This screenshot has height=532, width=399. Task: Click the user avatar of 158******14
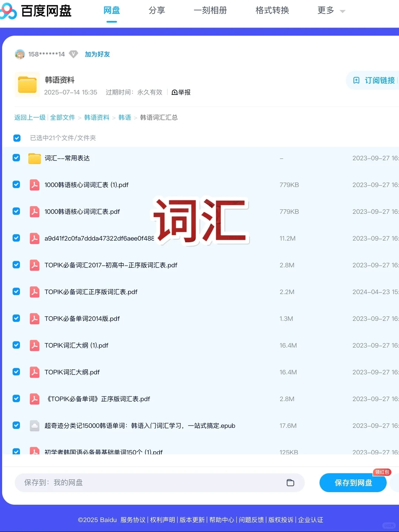pos(20,54)
